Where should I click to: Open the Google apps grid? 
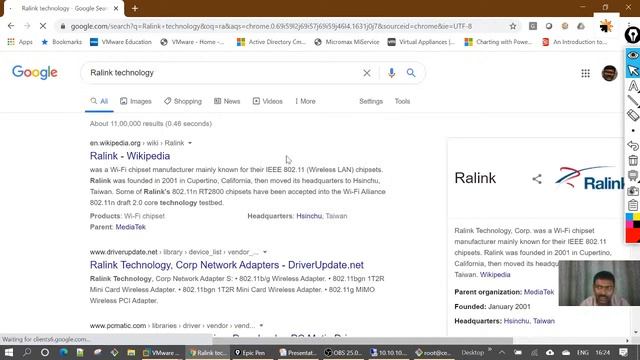[x=585, y=73]
